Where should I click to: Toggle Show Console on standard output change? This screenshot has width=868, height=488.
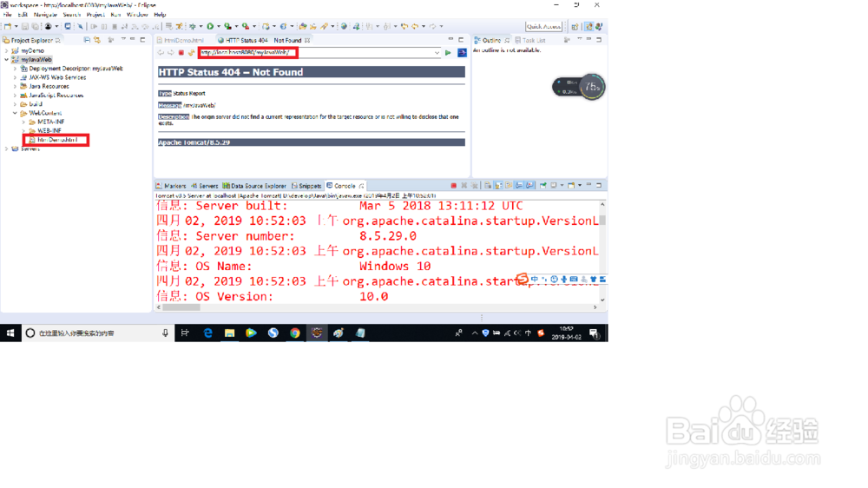(519, 186)
